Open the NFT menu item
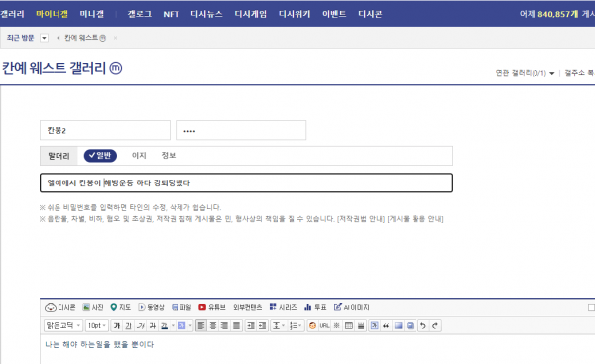This screenshot has width=595, height=364. coord(171,14)
